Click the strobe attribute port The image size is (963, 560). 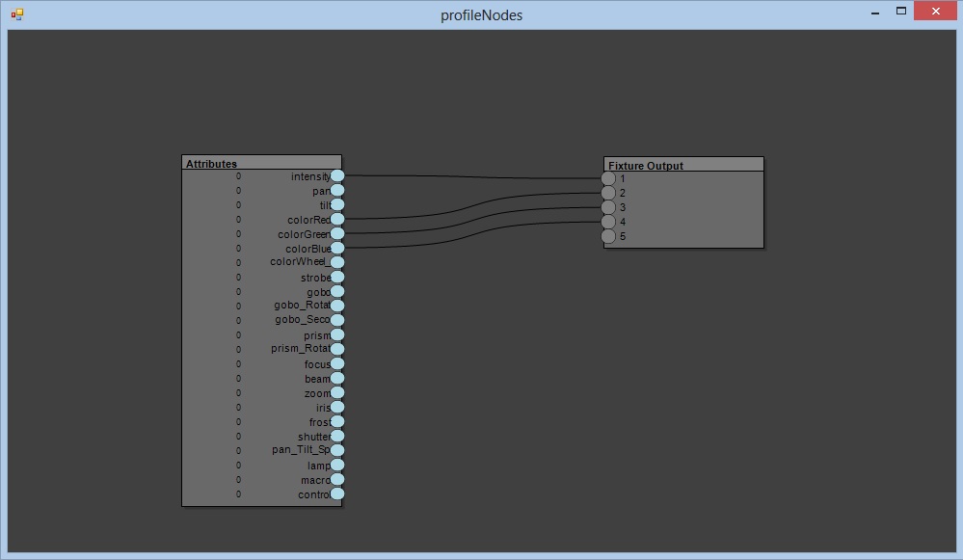point(337,278)
